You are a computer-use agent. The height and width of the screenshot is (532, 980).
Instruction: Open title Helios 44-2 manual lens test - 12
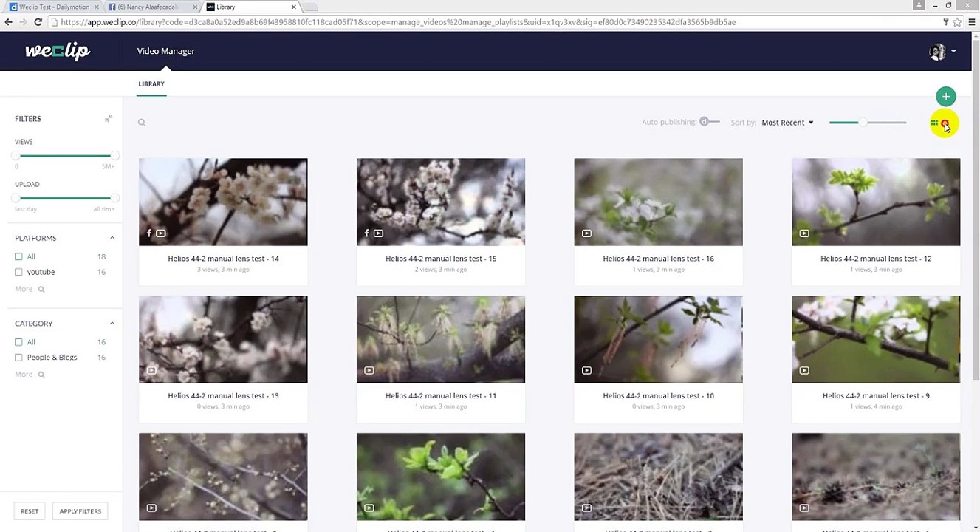[876, 259]
